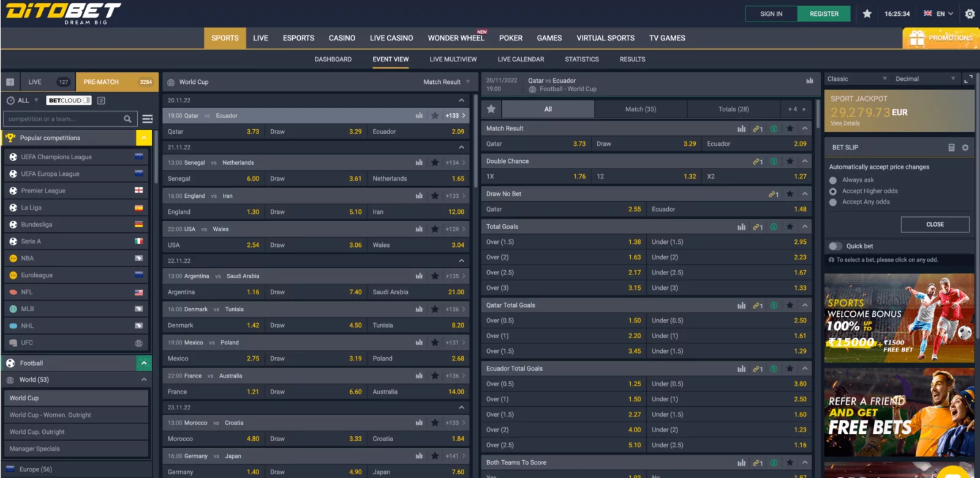Open Match Result market dropdown in World Cup header
The image size is (980, 478).
tap(447, 82)
